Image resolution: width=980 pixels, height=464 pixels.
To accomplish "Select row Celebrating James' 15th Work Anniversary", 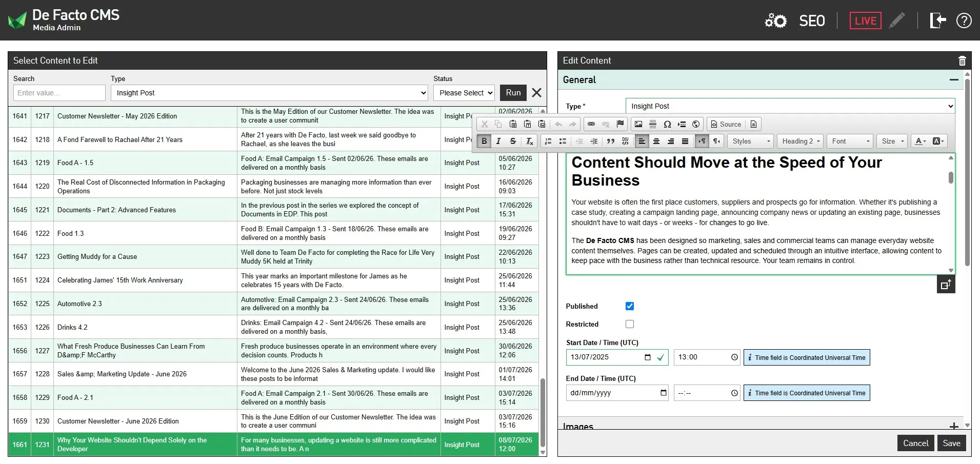I will point(273,280).
